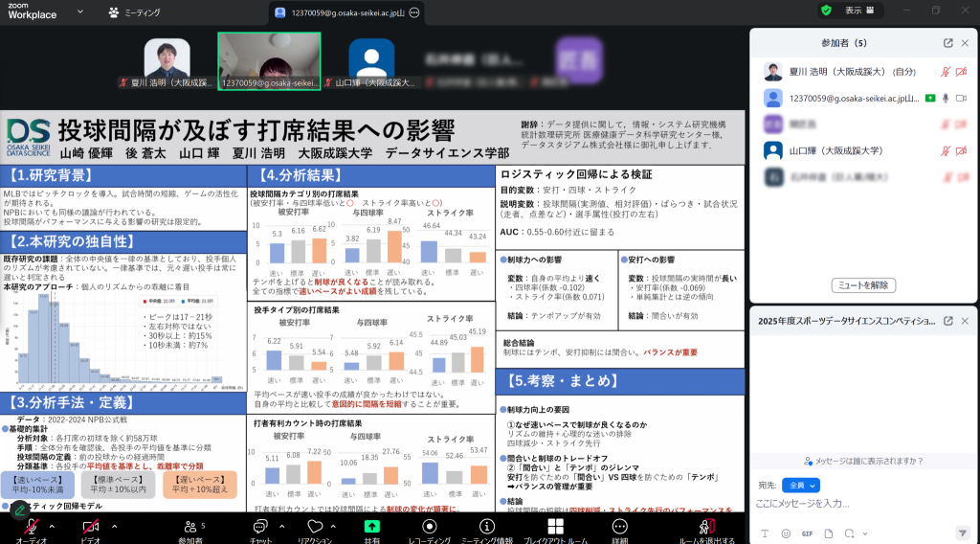Click the ミュートを解除 button
The width and height of the screenshot is (980, 544).
(x=862, y=284)
